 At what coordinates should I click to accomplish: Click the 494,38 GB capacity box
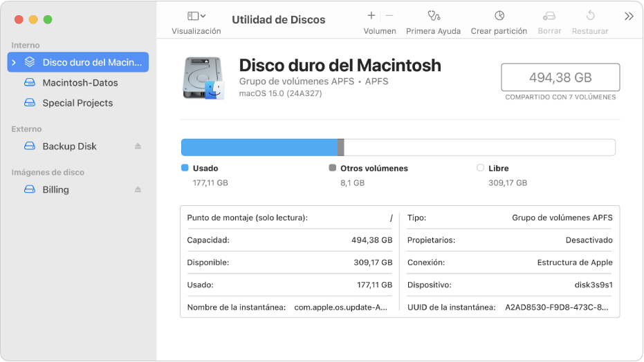[560, 77]
